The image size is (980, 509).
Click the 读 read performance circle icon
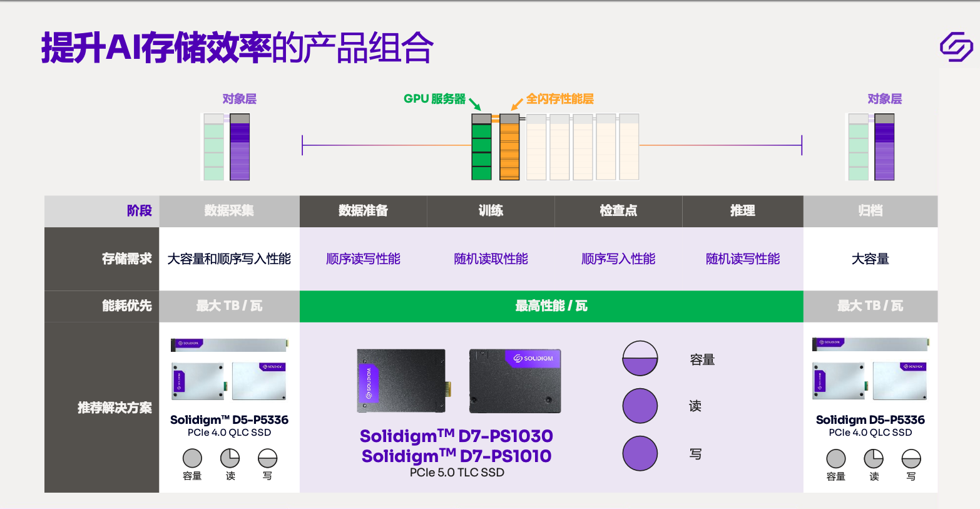click(x=640, y=405)
